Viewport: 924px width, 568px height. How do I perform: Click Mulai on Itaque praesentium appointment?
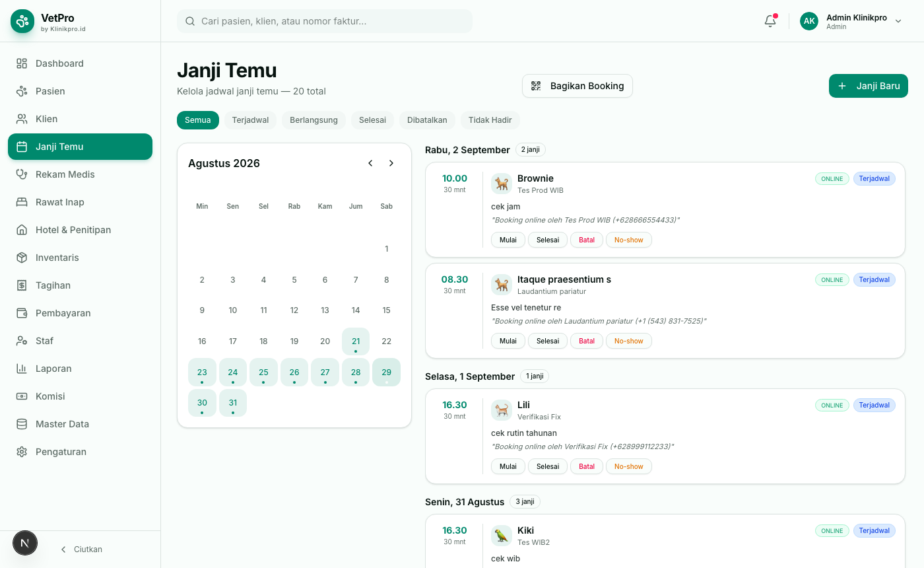point(508,341)
